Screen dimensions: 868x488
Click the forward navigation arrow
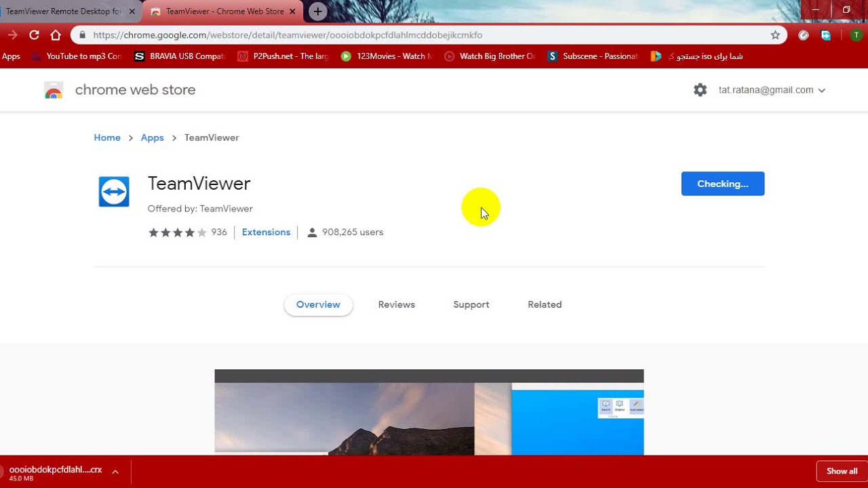(12, 35)
